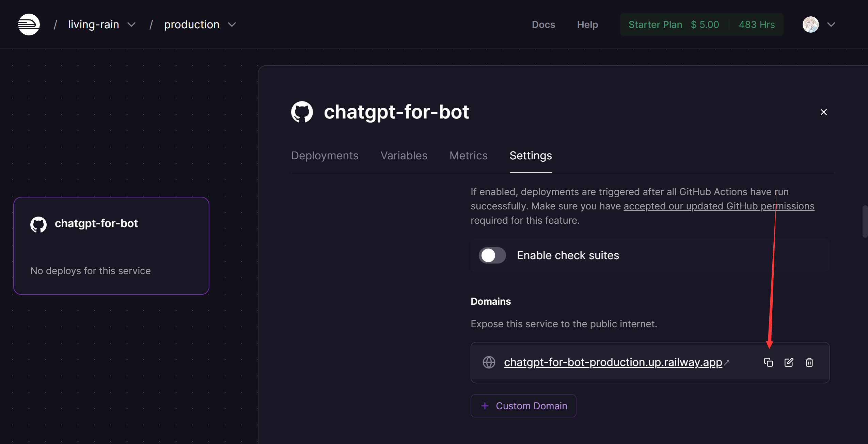Viewport: 868px width, 444px height.
Task: Switch to the Deployments tab
Action: tap(325, 156)
